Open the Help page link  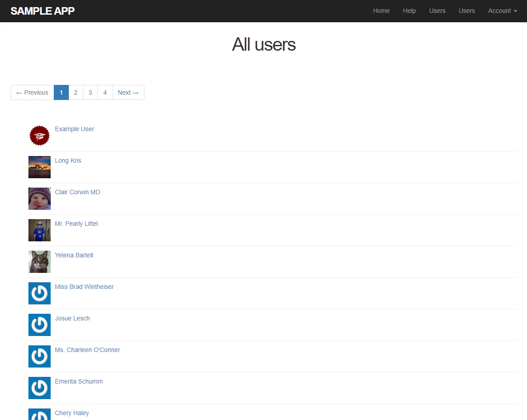(x=409, y=11)
